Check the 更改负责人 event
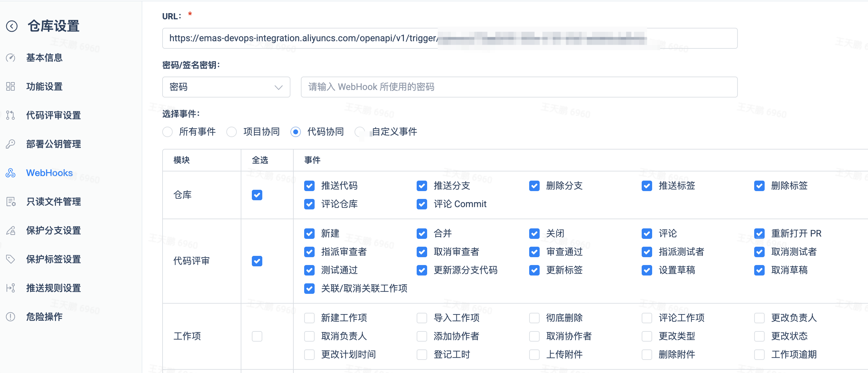This screenshot has height=373, width=868. click(759, 318)
